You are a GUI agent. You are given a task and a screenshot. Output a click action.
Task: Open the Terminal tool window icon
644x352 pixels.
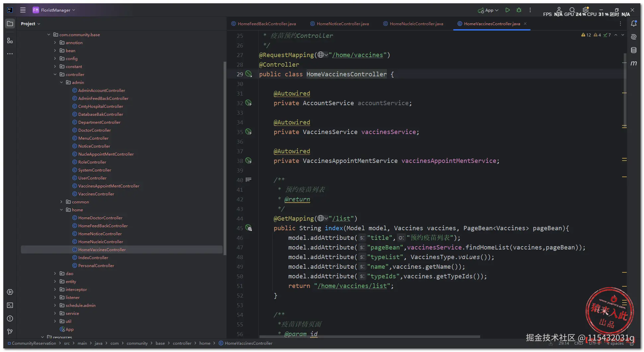10,305
